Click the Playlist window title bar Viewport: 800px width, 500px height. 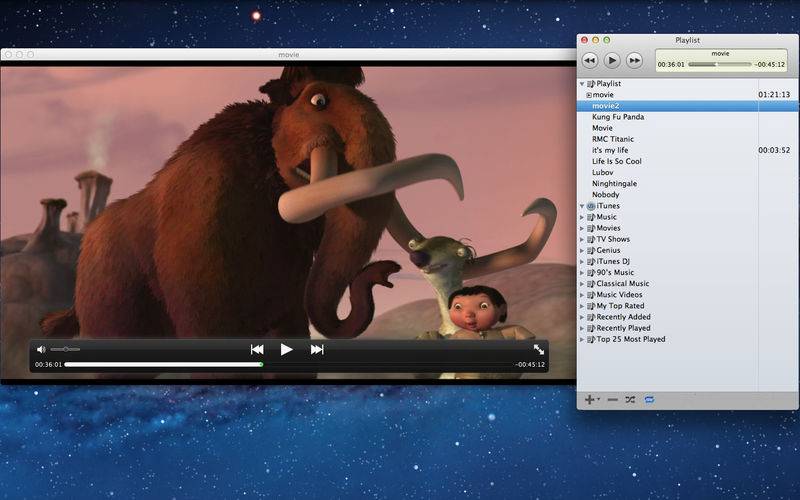[687, 40]
